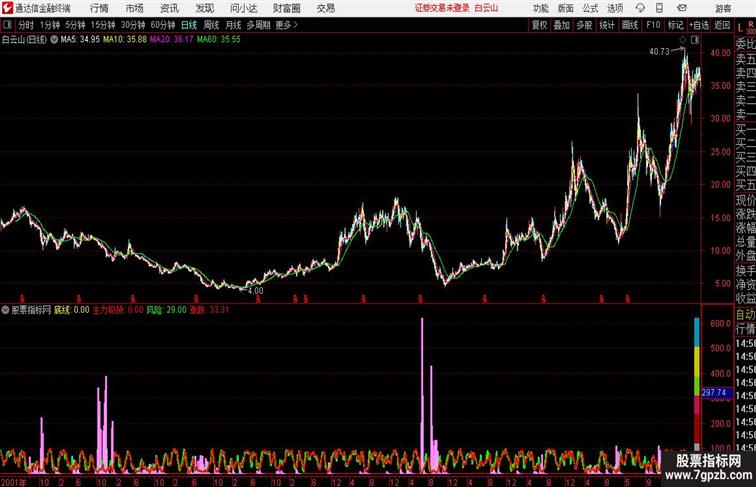Image resolution: width=756 pixels, height=487 pixels.
Task: Open the 公式 menu
Action: tap(590, 8)
